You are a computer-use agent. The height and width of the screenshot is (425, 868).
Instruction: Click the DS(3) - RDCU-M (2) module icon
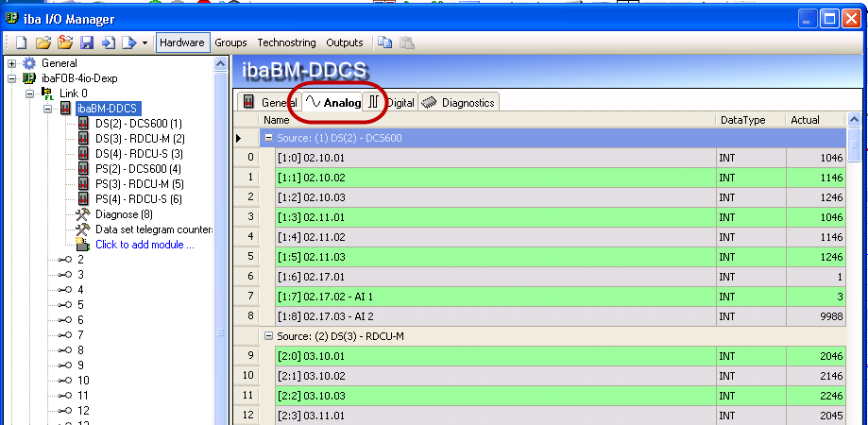coord(84,138)
